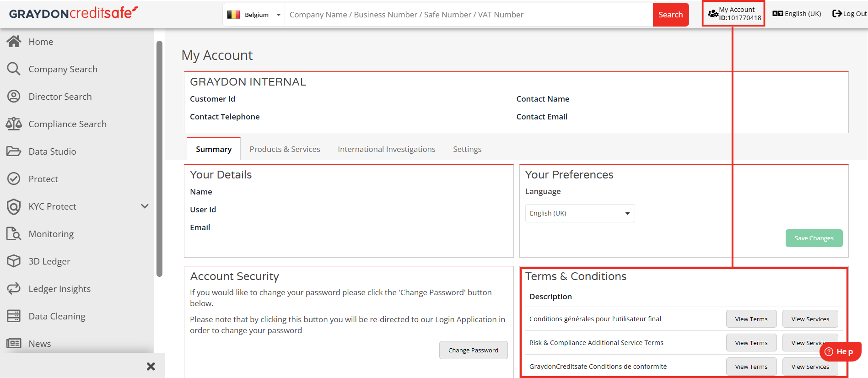Click My Account ID:101770418 link
This screenshot has width=868, height=378.
click(734, 14)
